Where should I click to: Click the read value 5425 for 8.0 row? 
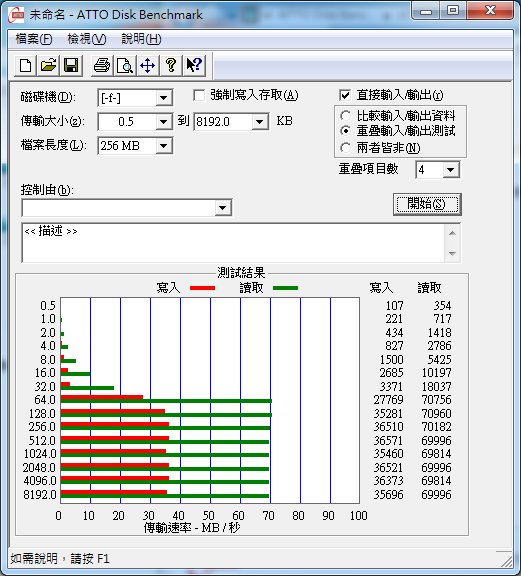439,359
